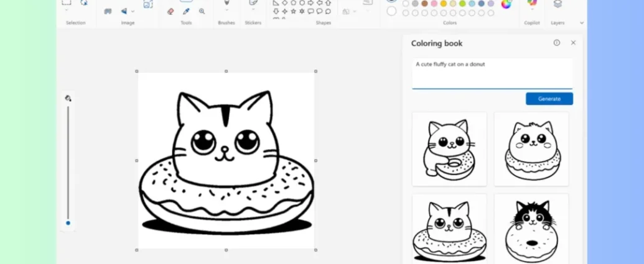Pick the gray color swatch
644x264 pixels.
[x=415, y=3]
